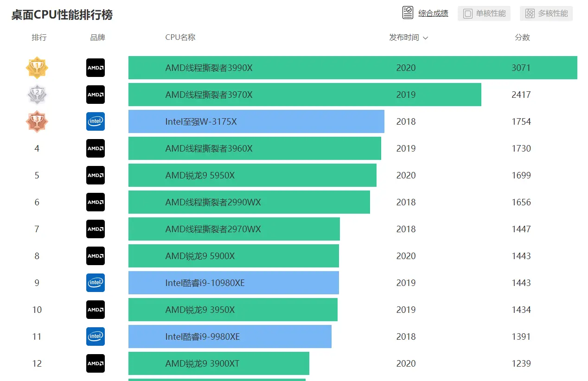588x381 pixels.
Task: Click AMD logo in the 3960X row
Action: click(96, 148)
